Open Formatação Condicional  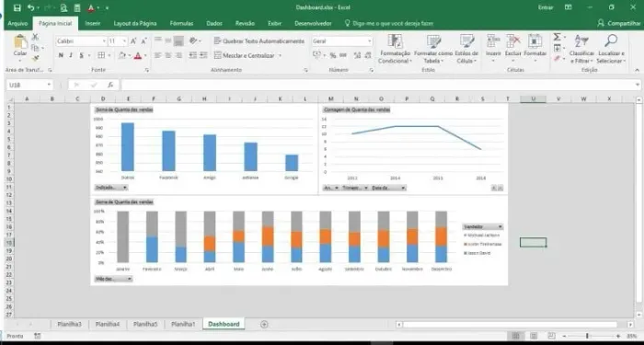tap(395, 49)
